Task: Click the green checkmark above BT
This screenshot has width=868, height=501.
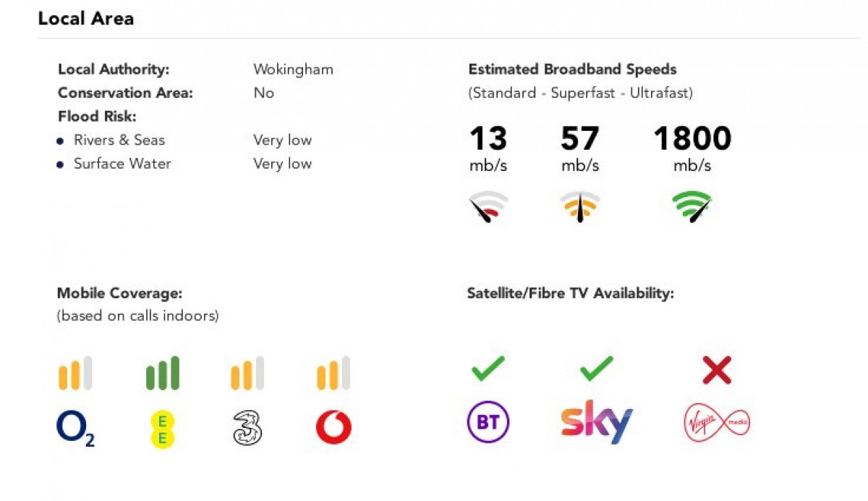Action: tap(488, 370)
